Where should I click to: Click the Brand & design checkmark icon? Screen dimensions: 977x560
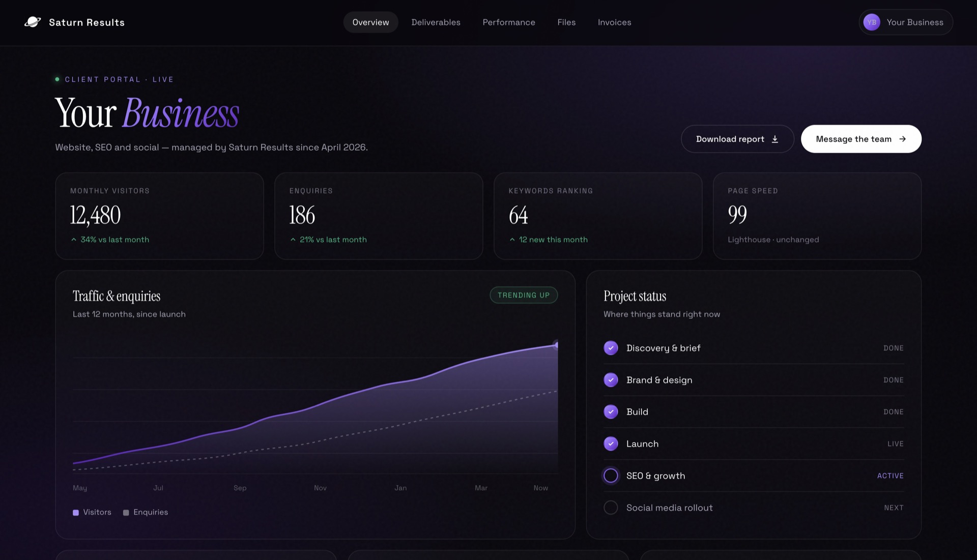click(611, 380)
